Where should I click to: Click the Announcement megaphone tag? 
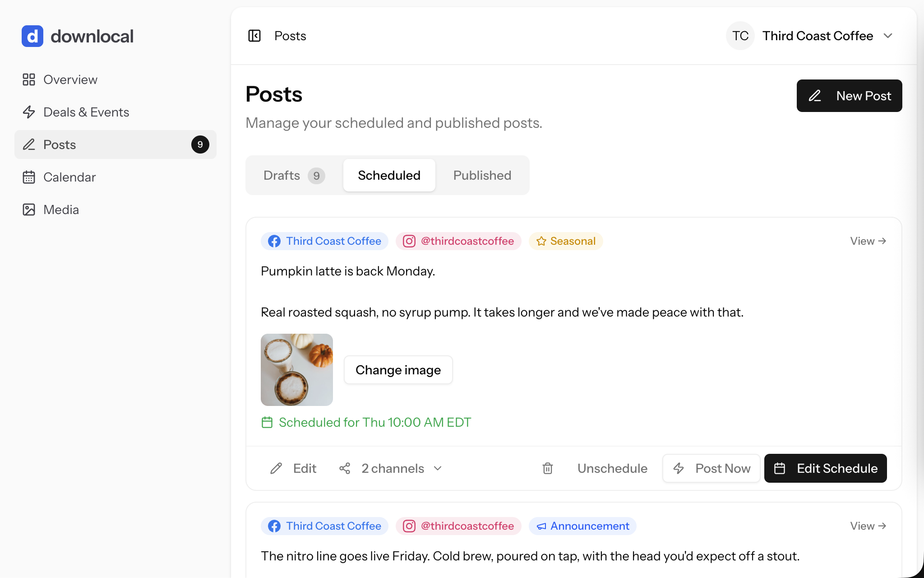pos(582,526)
